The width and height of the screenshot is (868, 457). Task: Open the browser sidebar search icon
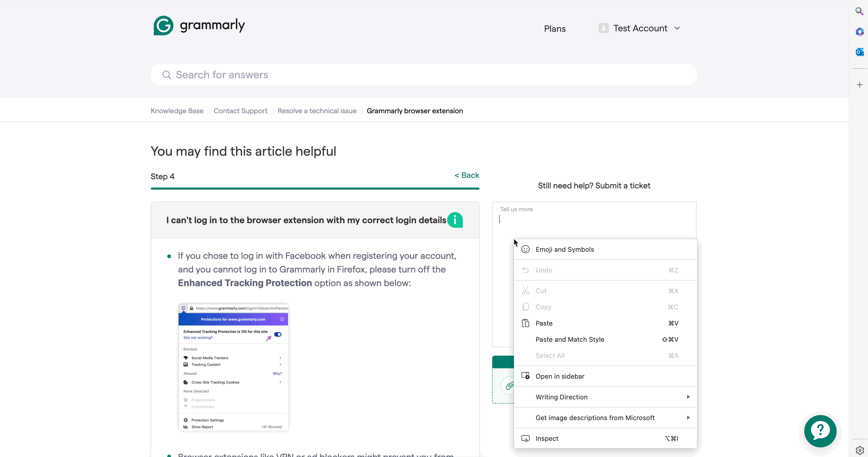[860, 11]
